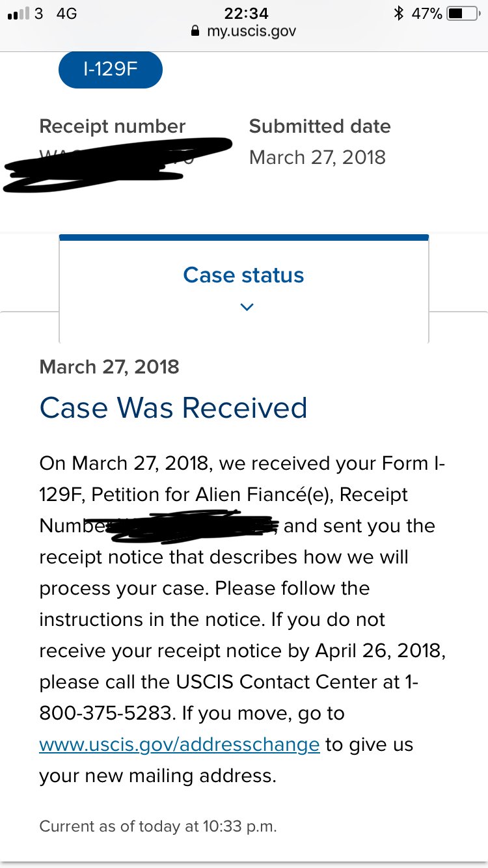Viewport: 488px width, 868px height.
Task: Tap the 22:34 clock in status bar
Action: pyautogui.click(x=246, y=13)
